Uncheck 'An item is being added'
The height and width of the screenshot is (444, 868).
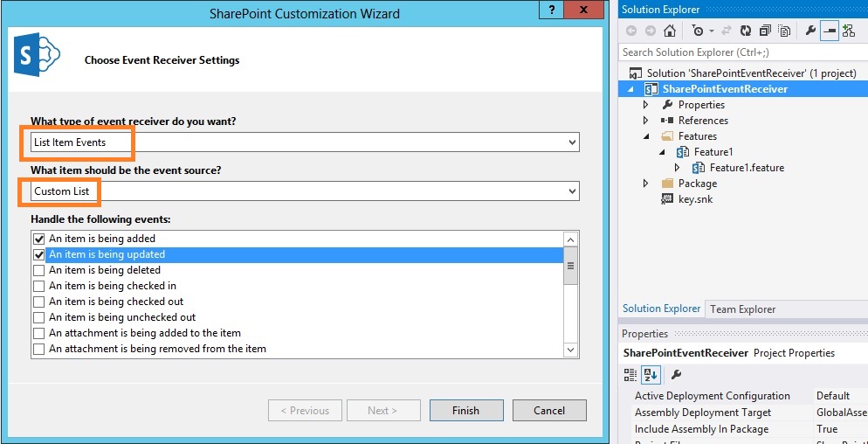[38, 239]
